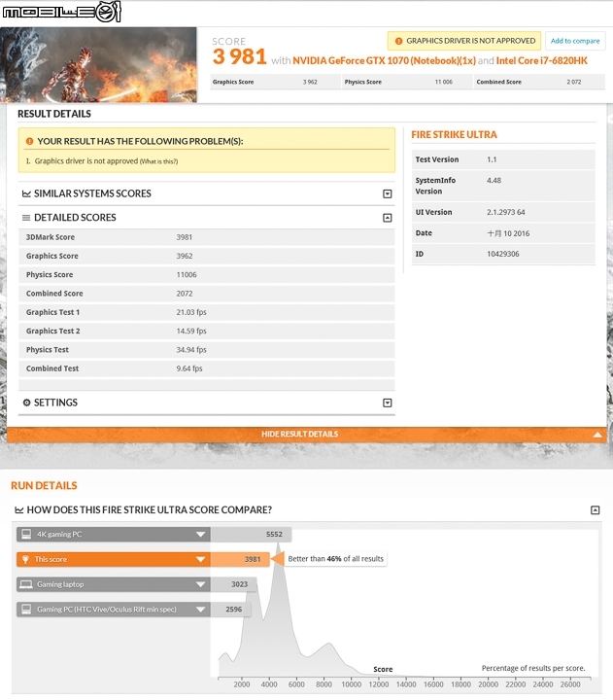Open the 4K gaming PC dropdown
The height and width of the screenshot is (700, 613).
pyautogui.click(x=200, y=535)
